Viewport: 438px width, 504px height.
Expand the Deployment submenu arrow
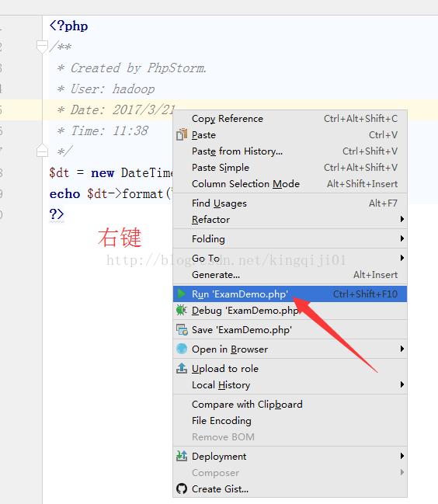(x=402, y=456)
